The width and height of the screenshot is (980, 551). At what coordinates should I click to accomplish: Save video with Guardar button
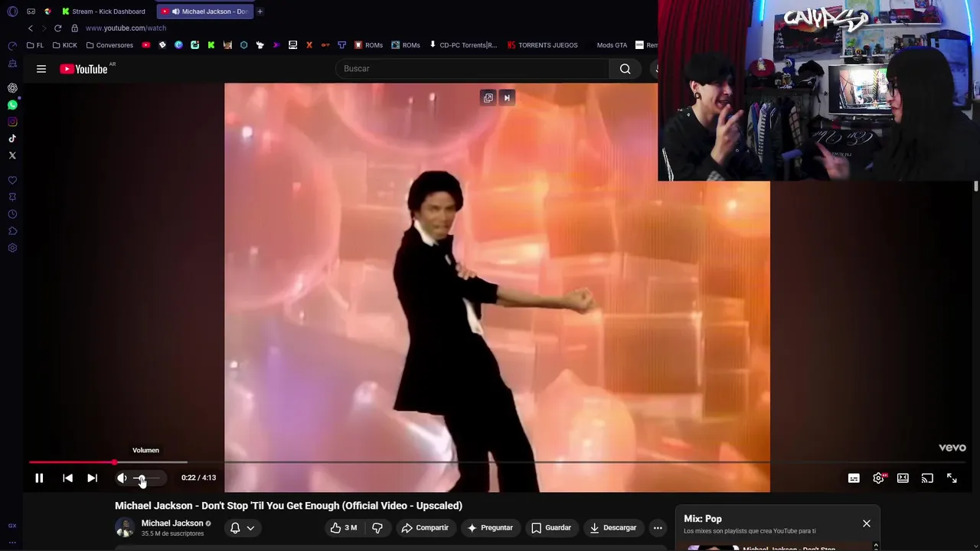point(551,528)
